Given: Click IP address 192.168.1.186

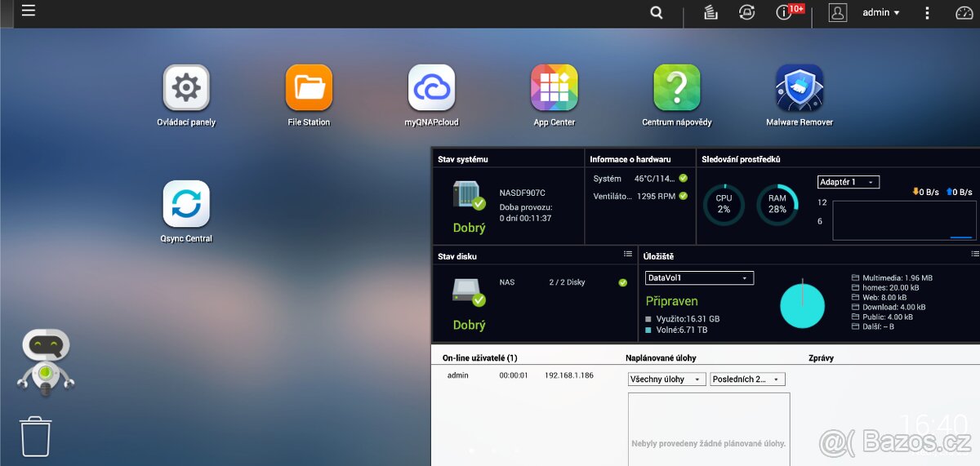Looking at the screenshot, I should click(x=569, y=375).
